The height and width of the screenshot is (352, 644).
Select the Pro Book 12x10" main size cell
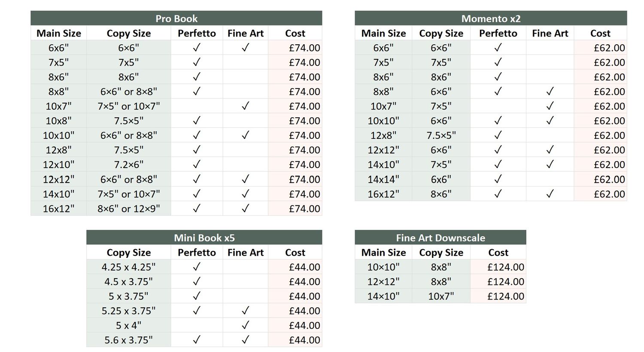59,165
